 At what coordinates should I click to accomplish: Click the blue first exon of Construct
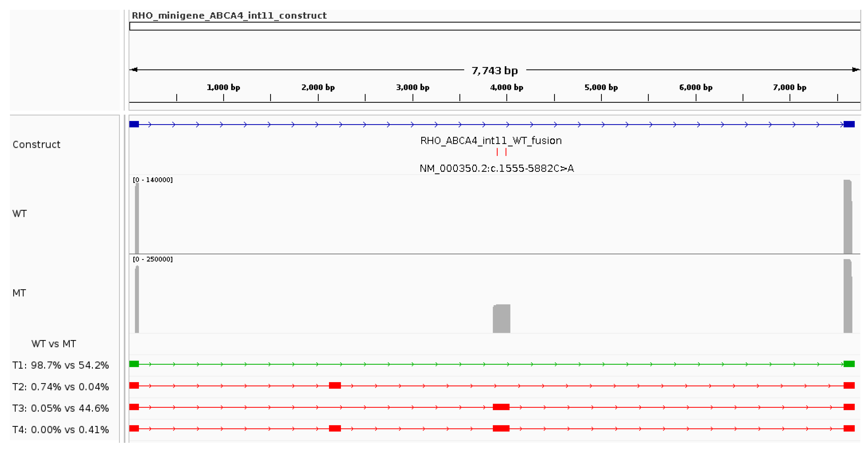coord(134,124)
